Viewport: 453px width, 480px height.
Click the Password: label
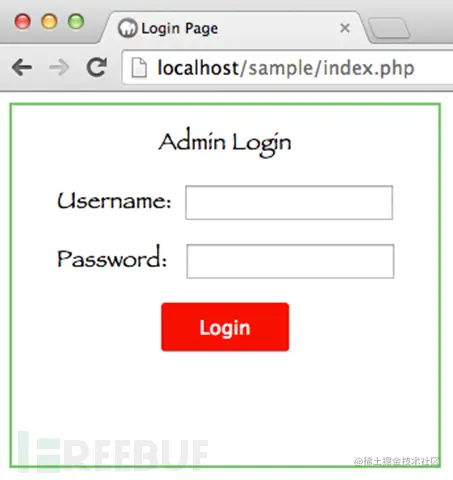tap(112, 257)
